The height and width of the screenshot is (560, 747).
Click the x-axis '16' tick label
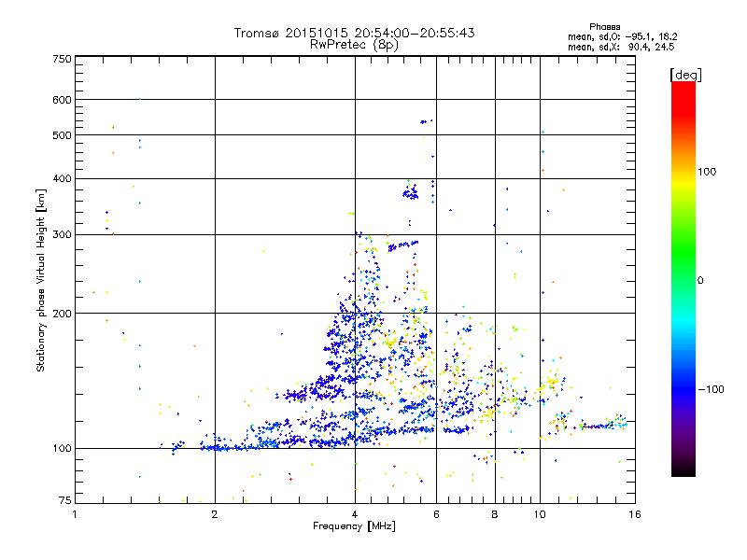click(x=635, y=514)
